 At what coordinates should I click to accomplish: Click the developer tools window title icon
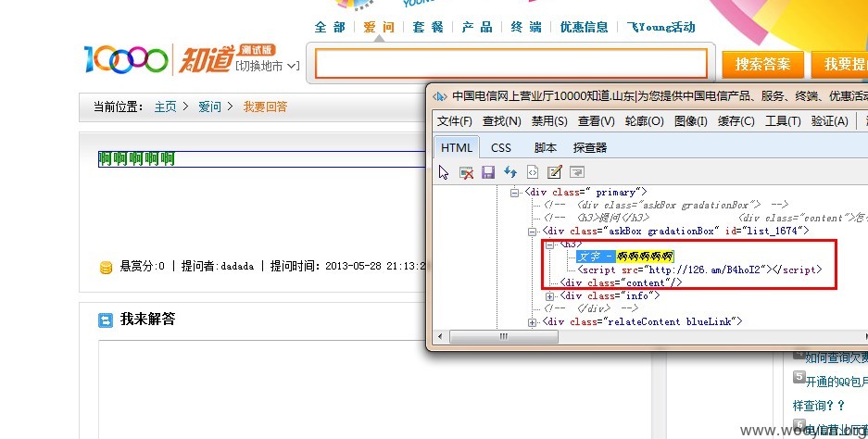(x=440, y=96)
